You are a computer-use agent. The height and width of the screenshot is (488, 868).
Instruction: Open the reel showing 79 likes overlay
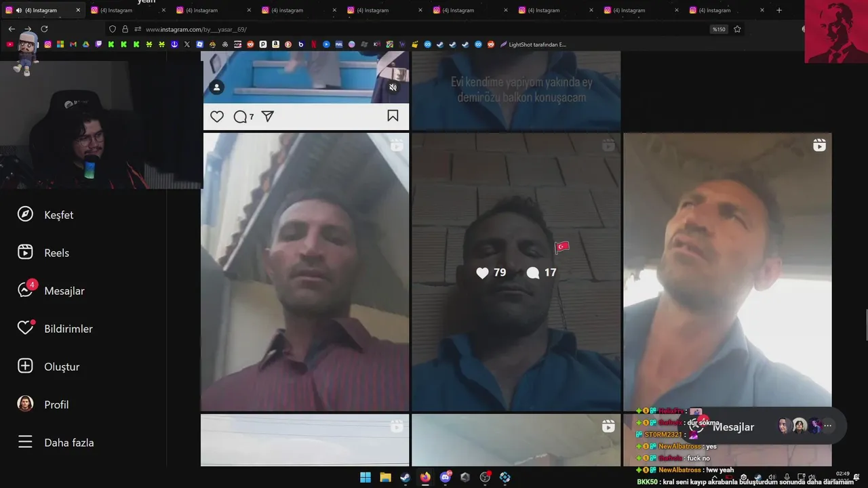(516, 271)
